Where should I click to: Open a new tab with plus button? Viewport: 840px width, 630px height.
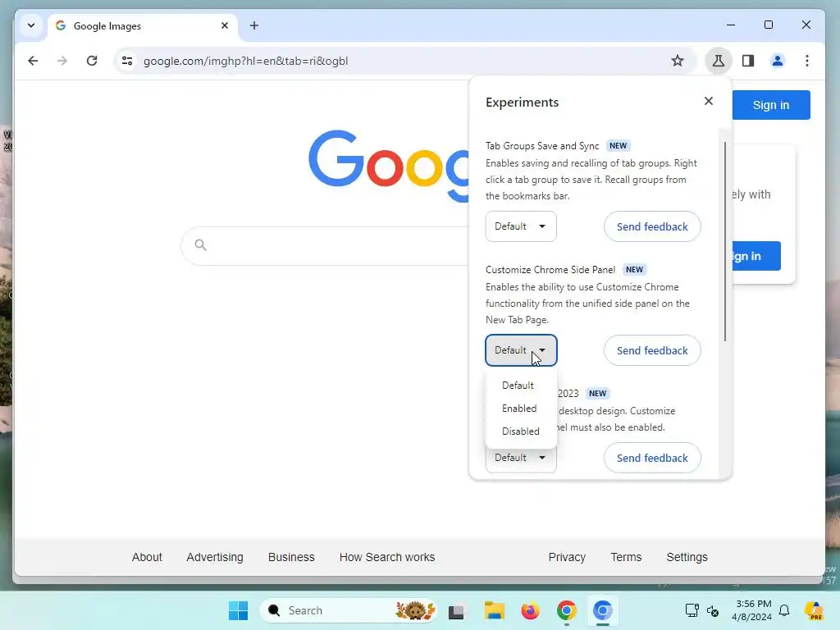click(x=254, y=25)
